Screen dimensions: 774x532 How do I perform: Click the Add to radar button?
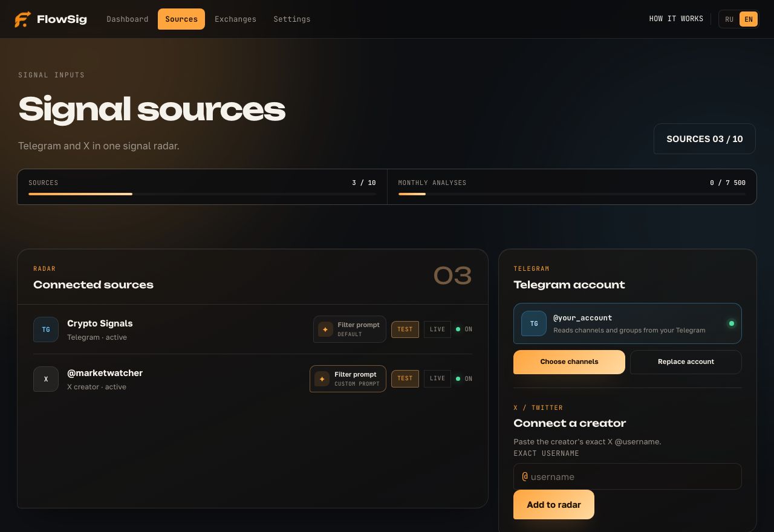pos(554,505)
